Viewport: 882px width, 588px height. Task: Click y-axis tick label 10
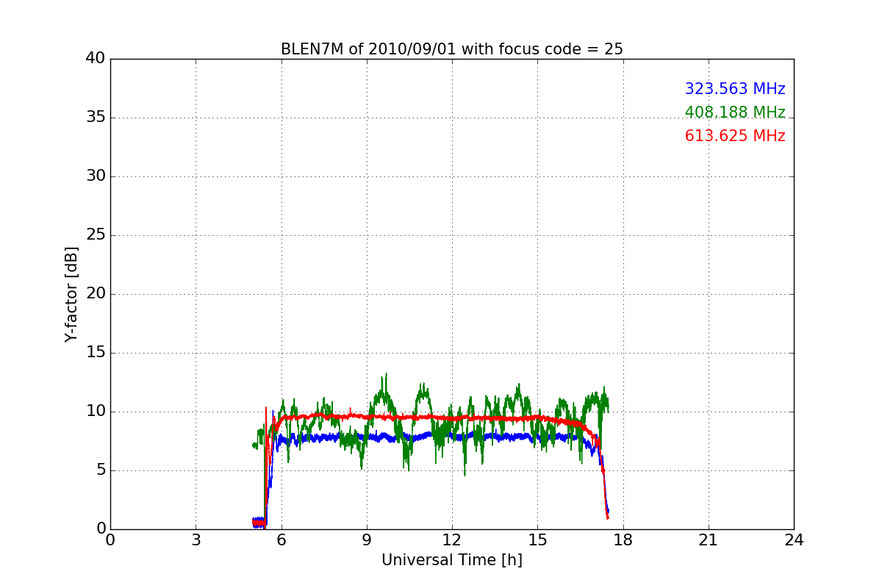[x=95, y=412]
